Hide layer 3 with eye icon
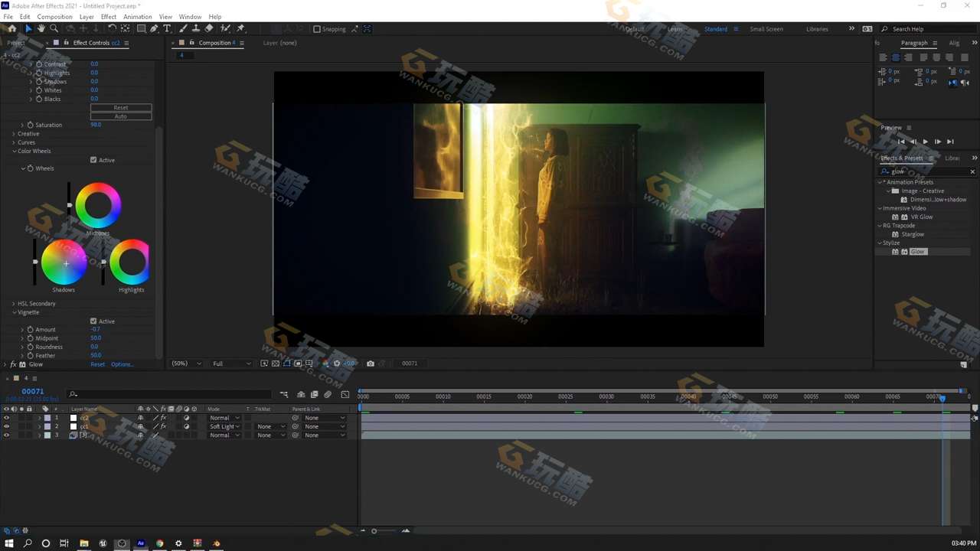 click(6, 435)
